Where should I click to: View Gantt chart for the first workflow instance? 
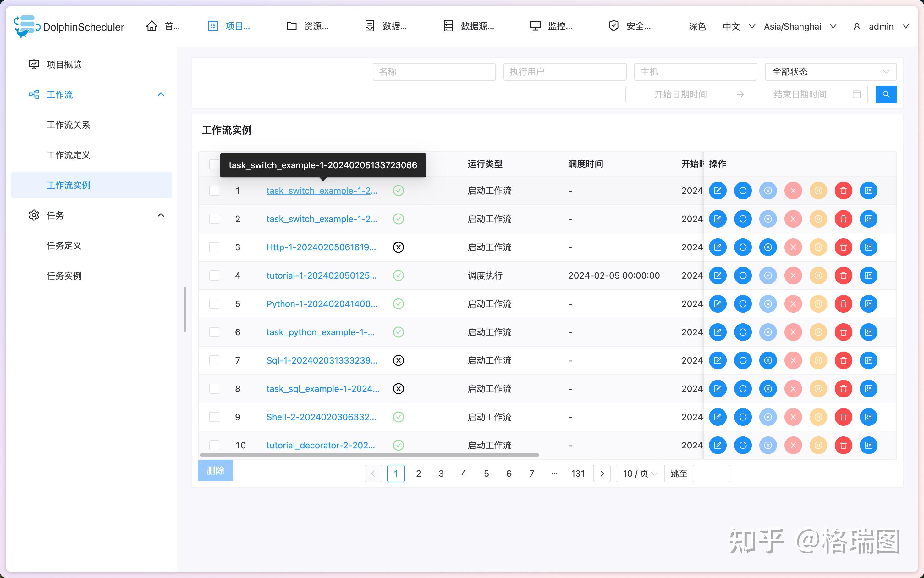click(x=869, y=190)
